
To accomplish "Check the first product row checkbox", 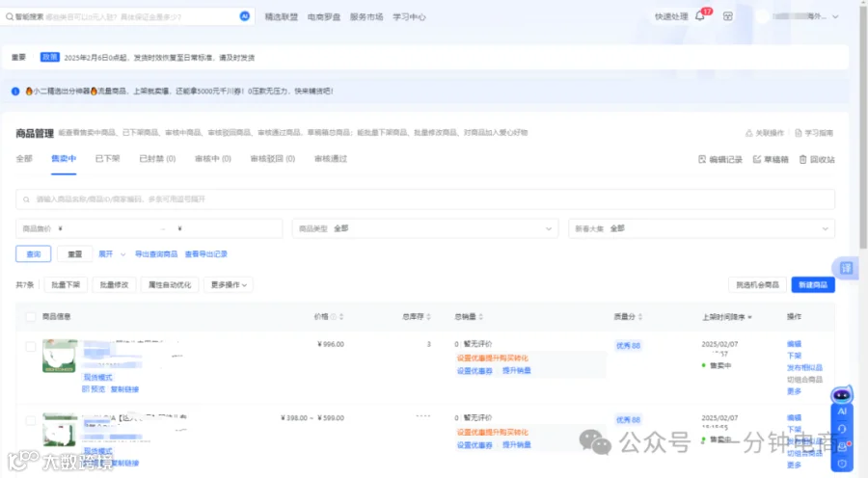I will (x=31, y=347).
